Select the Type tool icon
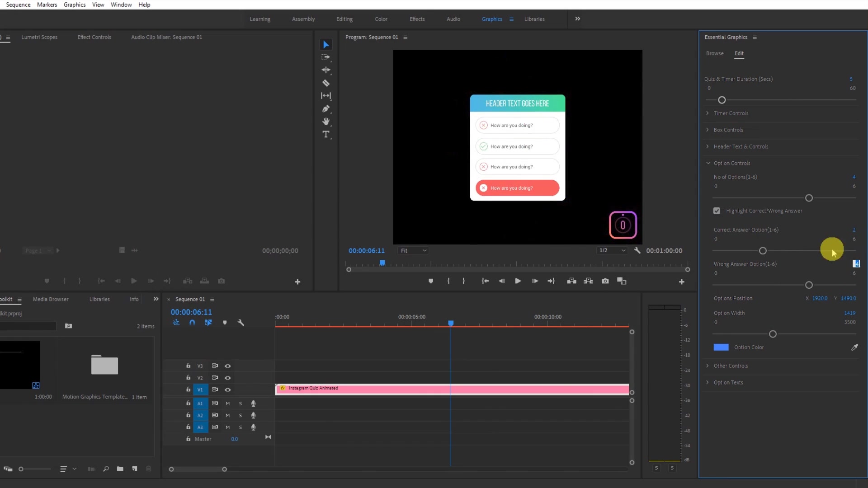The height and width of the screenshot is (488, 868). tap(326, 134)
